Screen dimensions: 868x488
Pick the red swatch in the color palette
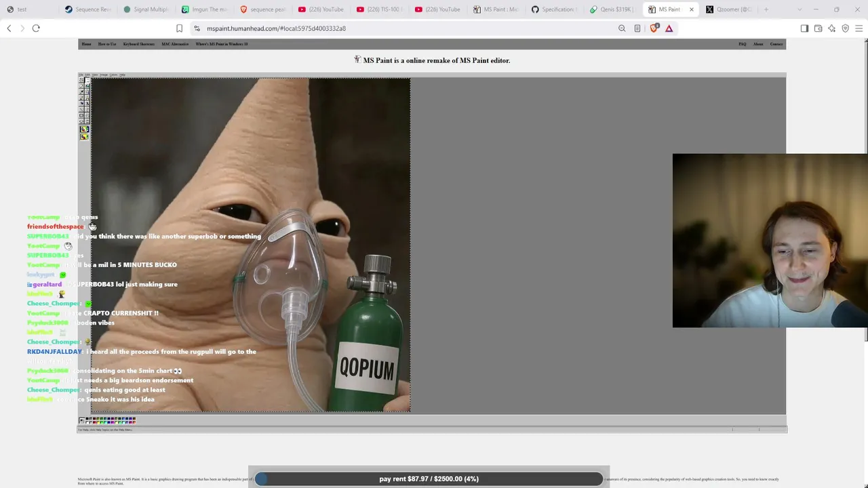[94, 422]
